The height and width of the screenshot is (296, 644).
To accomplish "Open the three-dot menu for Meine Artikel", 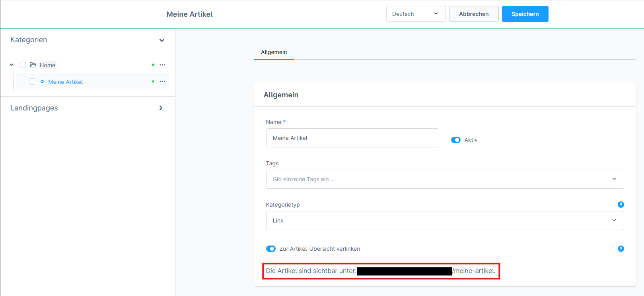I will coord(162,81).
